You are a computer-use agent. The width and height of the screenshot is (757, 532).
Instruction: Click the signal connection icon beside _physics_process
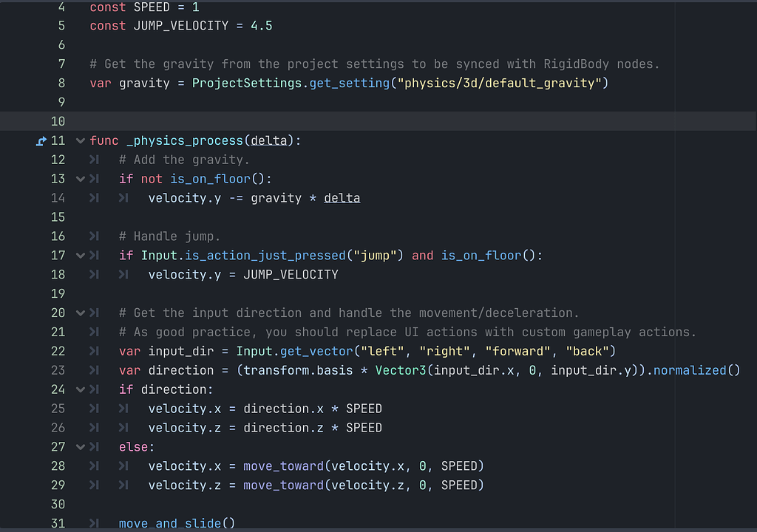pos(41,140)
